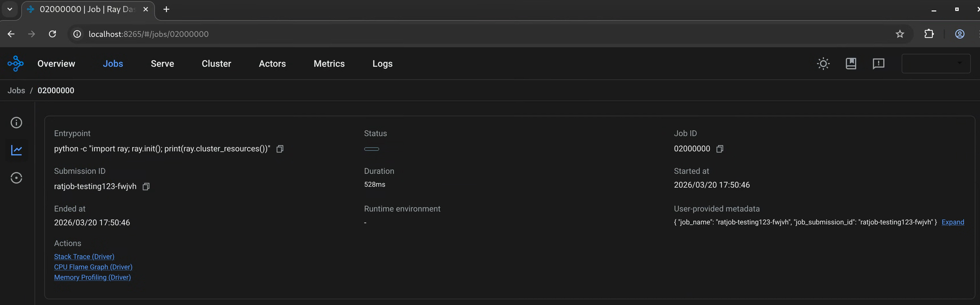Copy the Submission ID ratjob-testing123-fwjvh
This screenshot has width=980, height=305.
pos(146,186)
